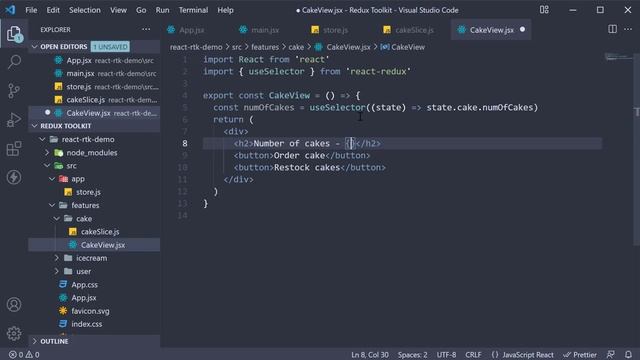This screenshot has height=360, width=640.
Task: Open the Extensions view
Action: click(14, 149)
